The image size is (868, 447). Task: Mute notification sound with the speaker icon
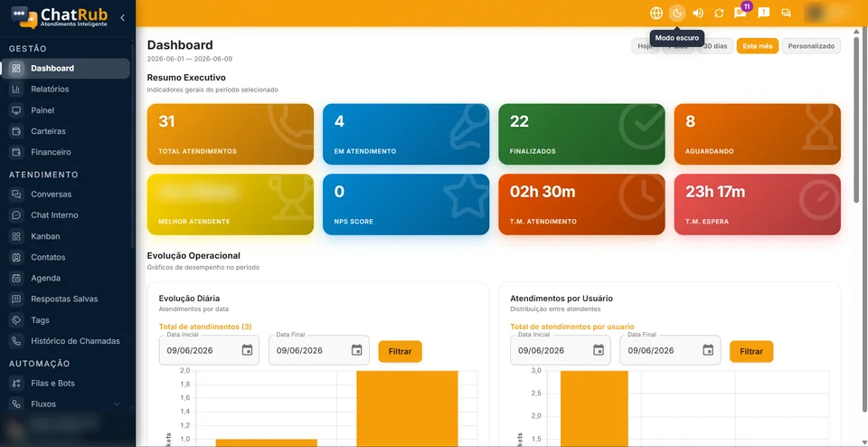[x=698, y=13]
